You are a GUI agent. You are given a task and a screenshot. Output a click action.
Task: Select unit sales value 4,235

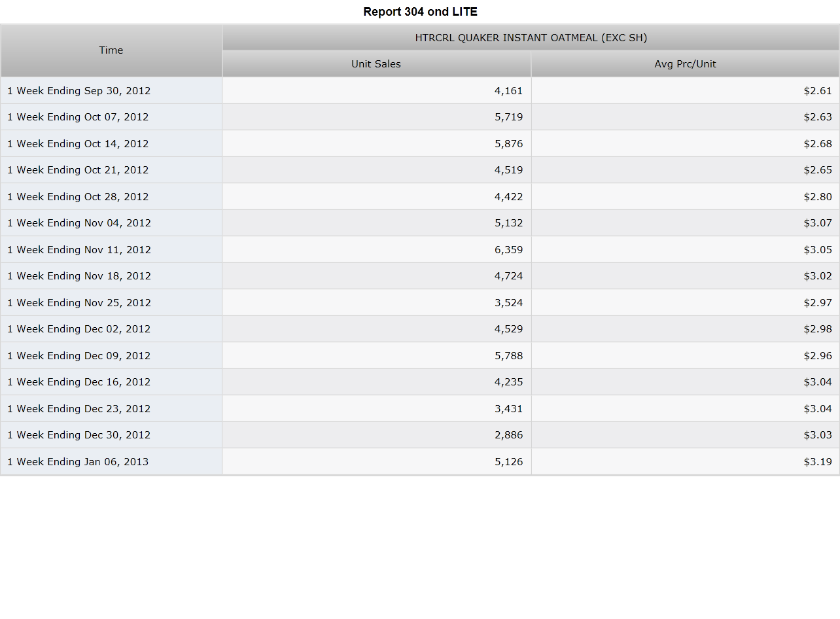click(508, 382)
